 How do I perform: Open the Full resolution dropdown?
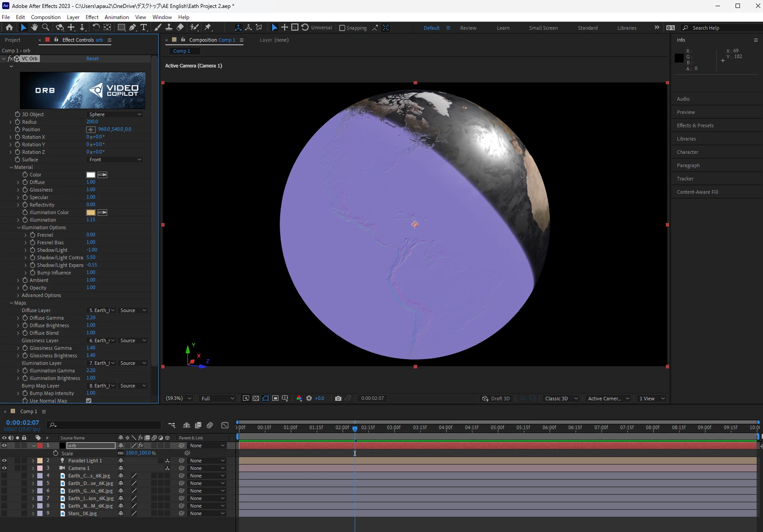pos(217,398)
